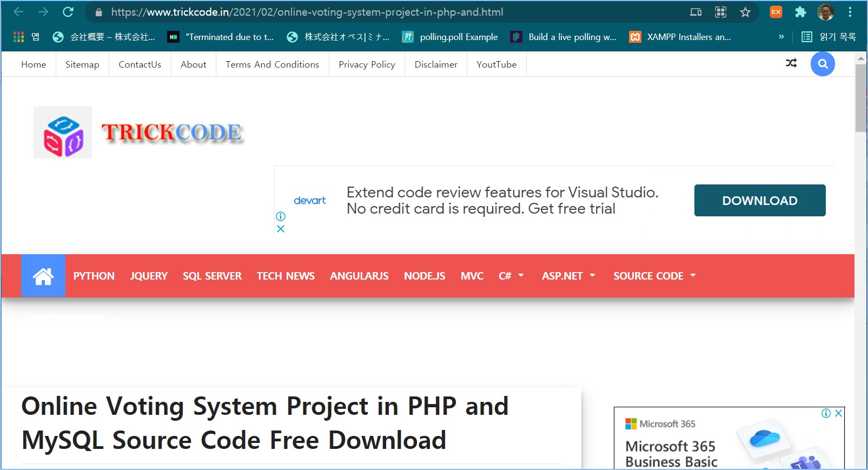This screenshot has height=470, width=868.
Task: Open the PYTHON category in navbar
Action: pyautogui.click(x=94, y=276)
